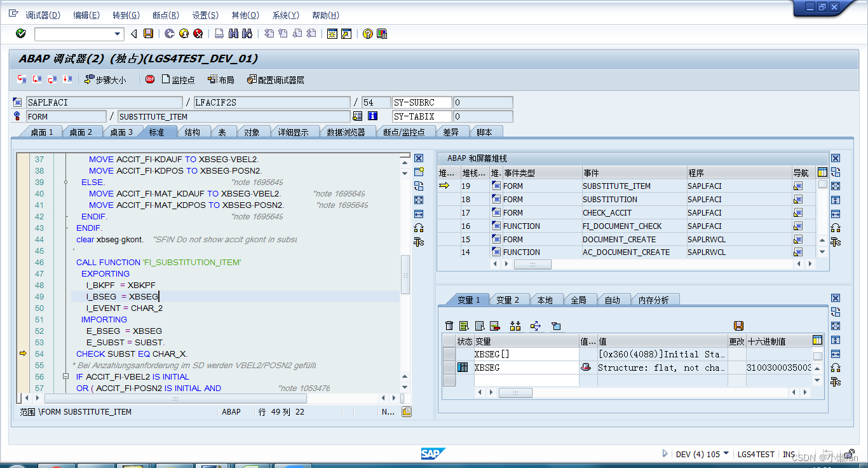Click the variables table horizontal scrollbar thumb

515,393
